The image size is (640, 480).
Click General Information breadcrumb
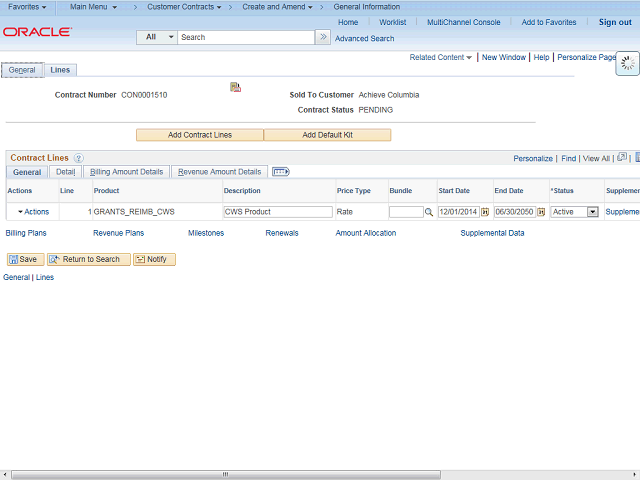coord(367,7)
